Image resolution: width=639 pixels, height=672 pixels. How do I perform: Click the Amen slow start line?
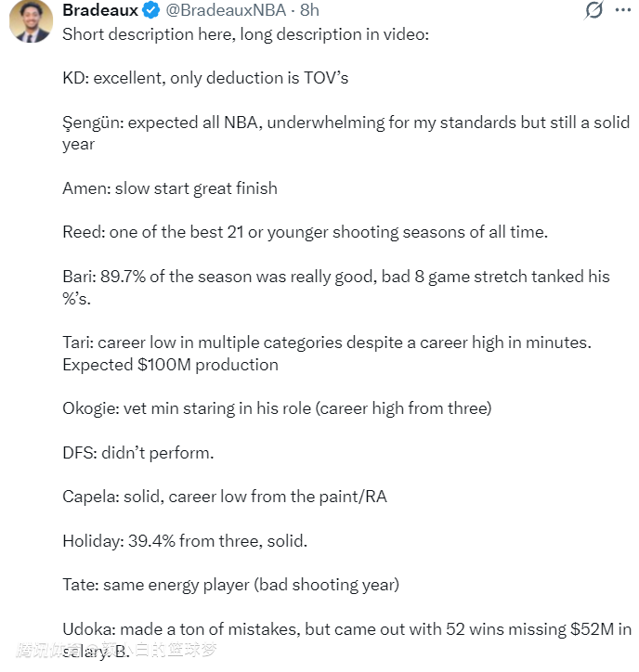point(170,188)
